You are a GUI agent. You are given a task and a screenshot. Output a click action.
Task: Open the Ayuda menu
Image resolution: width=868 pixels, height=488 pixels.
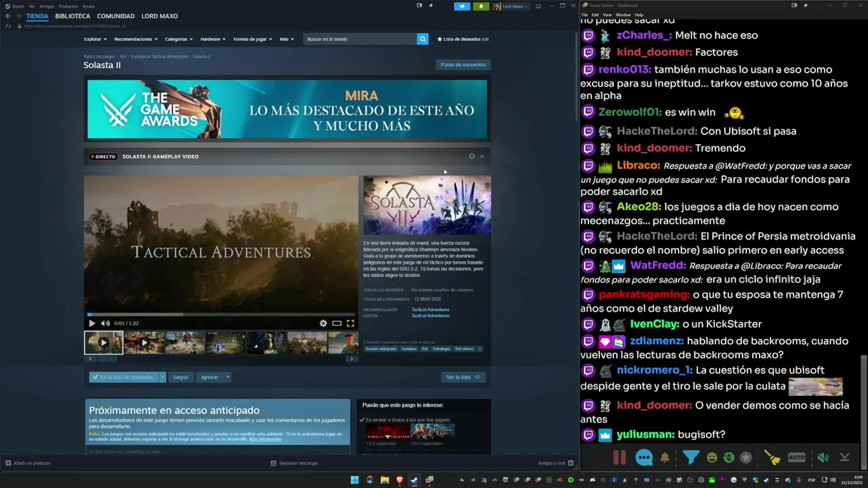click(88, 6)
